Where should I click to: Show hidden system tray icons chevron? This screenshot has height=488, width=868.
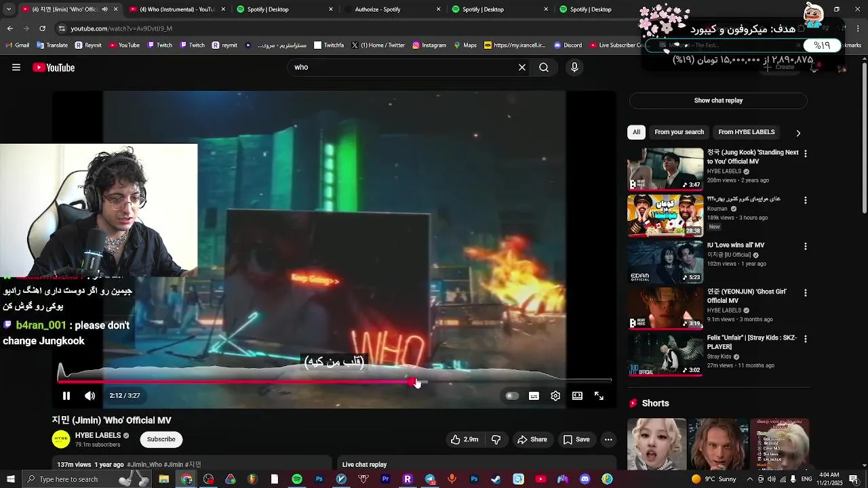751,479
